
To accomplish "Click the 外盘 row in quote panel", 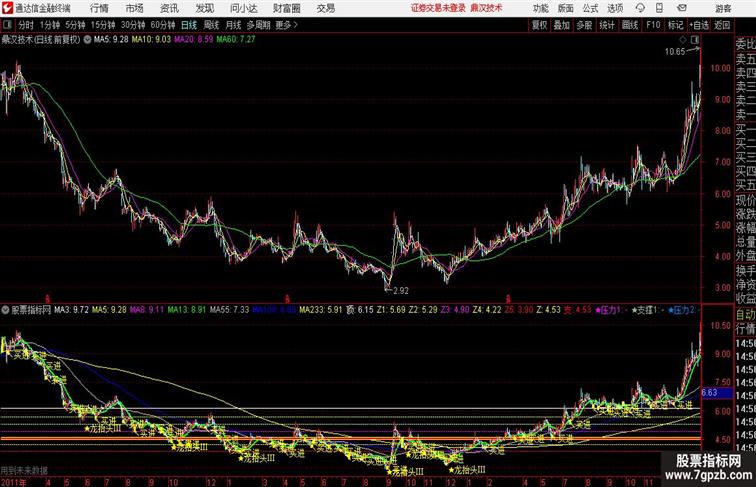I will (x=745, y=256).
